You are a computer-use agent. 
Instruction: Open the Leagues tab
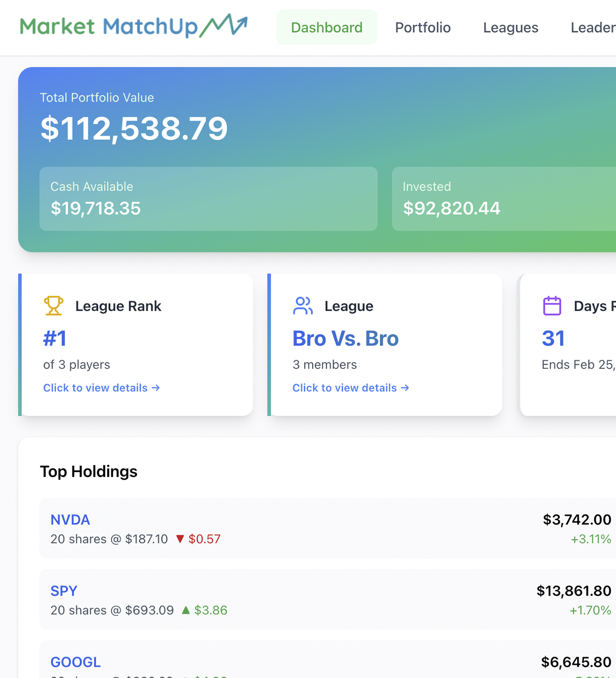click(x=510, y=27)
